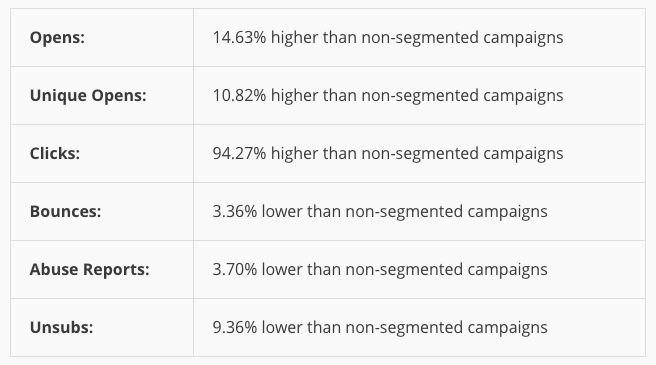Click the 14.63% value in Opens row
Viewport: 656px width, 365px height.
point(239,38)
